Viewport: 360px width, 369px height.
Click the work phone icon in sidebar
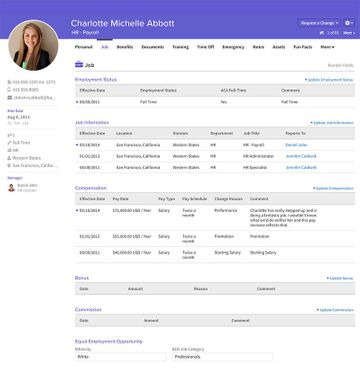(9, 82)
